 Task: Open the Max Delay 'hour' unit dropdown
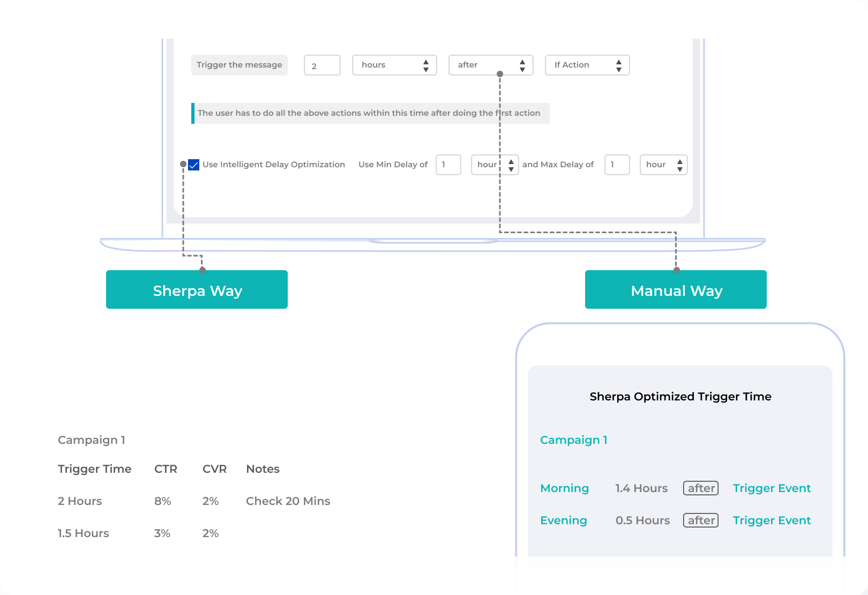(663, 165)
